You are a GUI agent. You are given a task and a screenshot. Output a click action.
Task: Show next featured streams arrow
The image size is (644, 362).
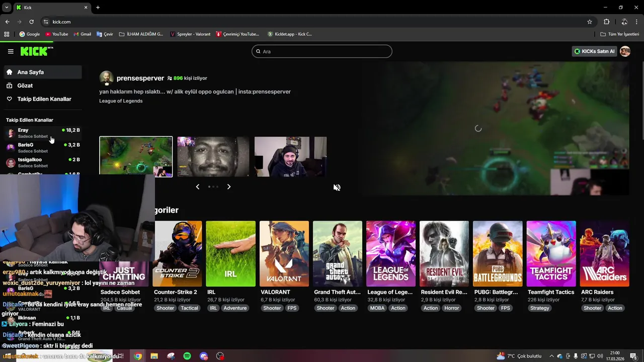pyautogui.click(x=229, y=187)
